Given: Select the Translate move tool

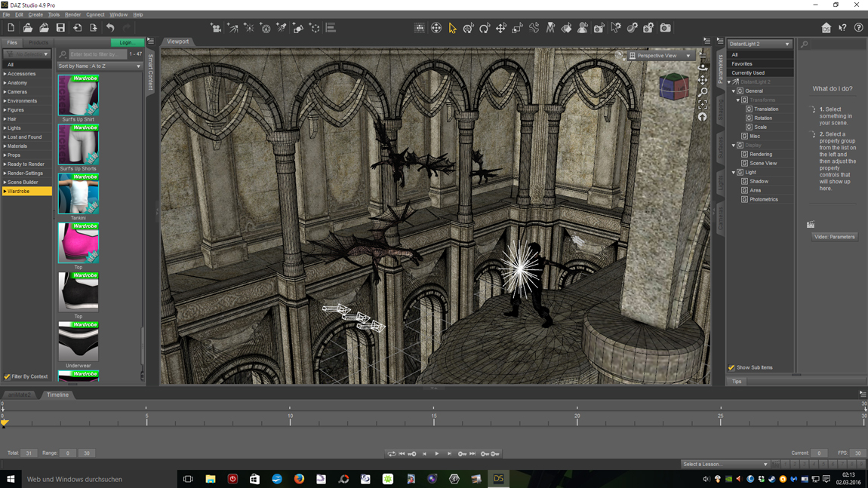Looking at the screenshot, I should click(x=501, y=28).
